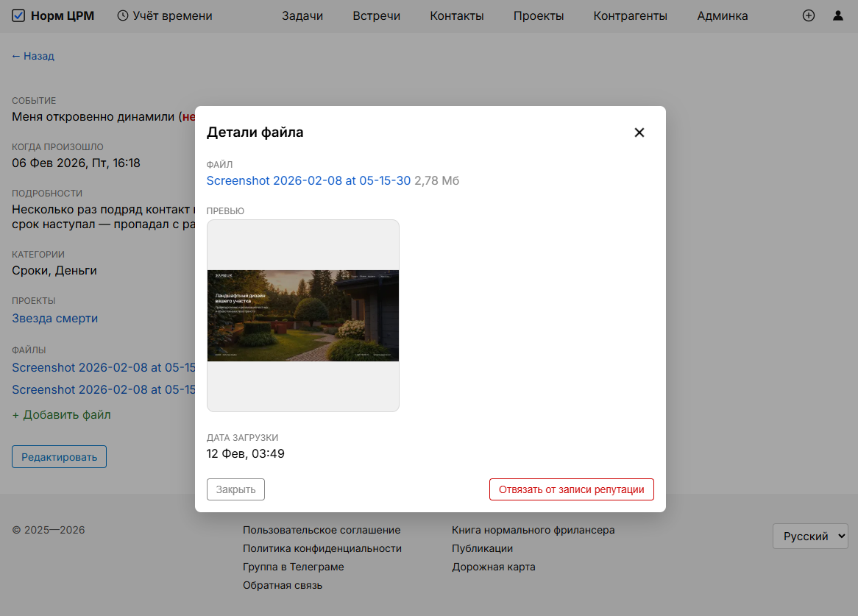858x616 pixels.
Task: Click the landscape design preview thumbnail
Action: click(x=303, y=316)
